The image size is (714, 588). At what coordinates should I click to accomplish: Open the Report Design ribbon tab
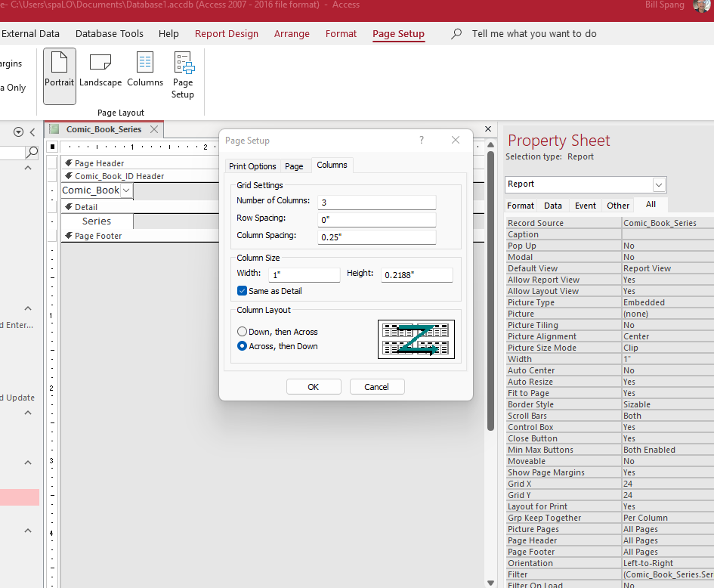[227, 34]
